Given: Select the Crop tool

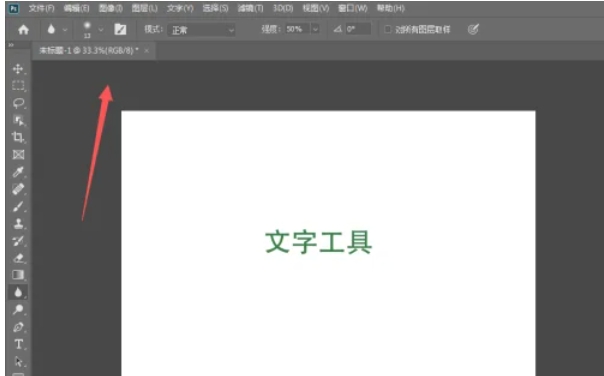Looking at the screenshot, I should (x=18, y=137).
